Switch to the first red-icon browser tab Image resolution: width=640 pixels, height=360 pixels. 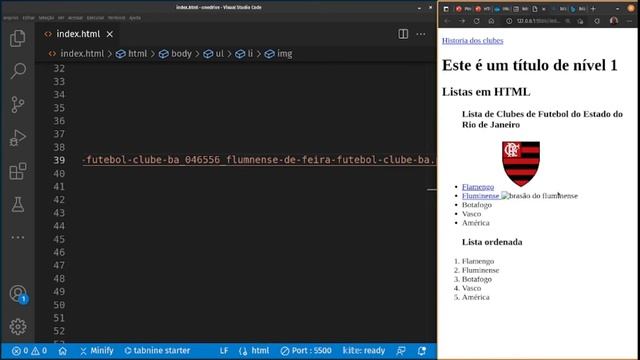pos(462,9)
